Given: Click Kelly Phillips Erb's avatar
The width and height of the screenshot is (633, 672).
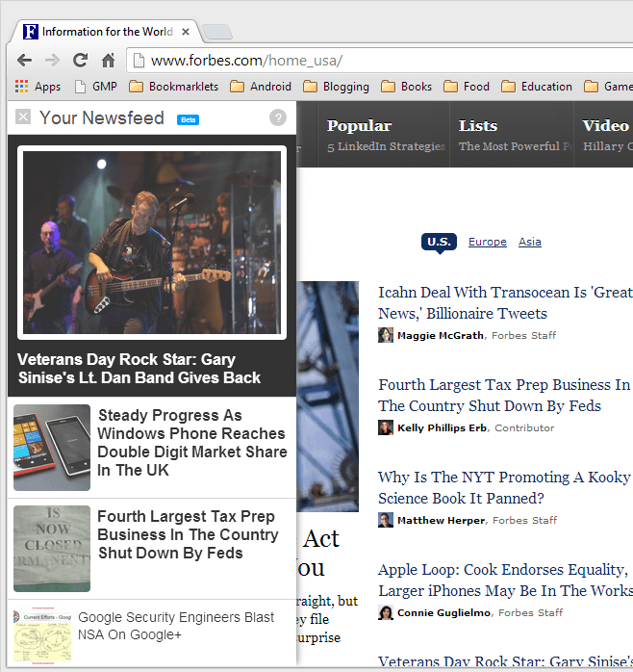Looking at the screenshot, I should point(386,427).
